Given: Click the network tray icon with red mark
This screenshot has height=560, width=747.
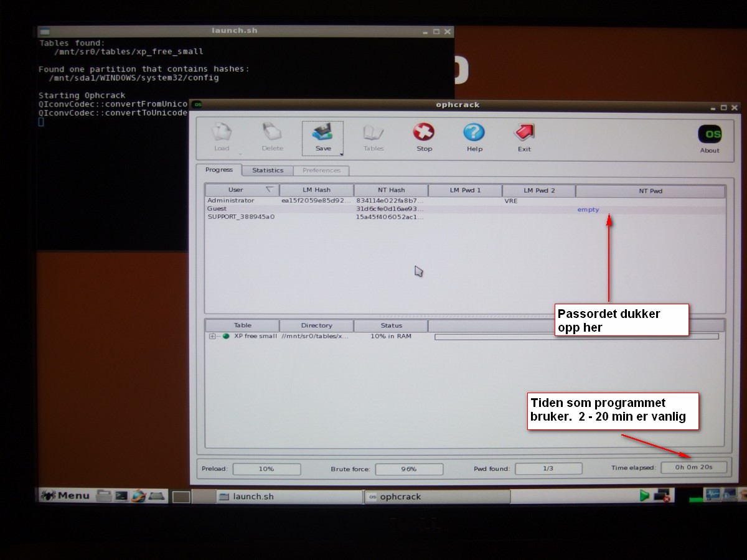Looking at the screenshot, I should point(662,496).
